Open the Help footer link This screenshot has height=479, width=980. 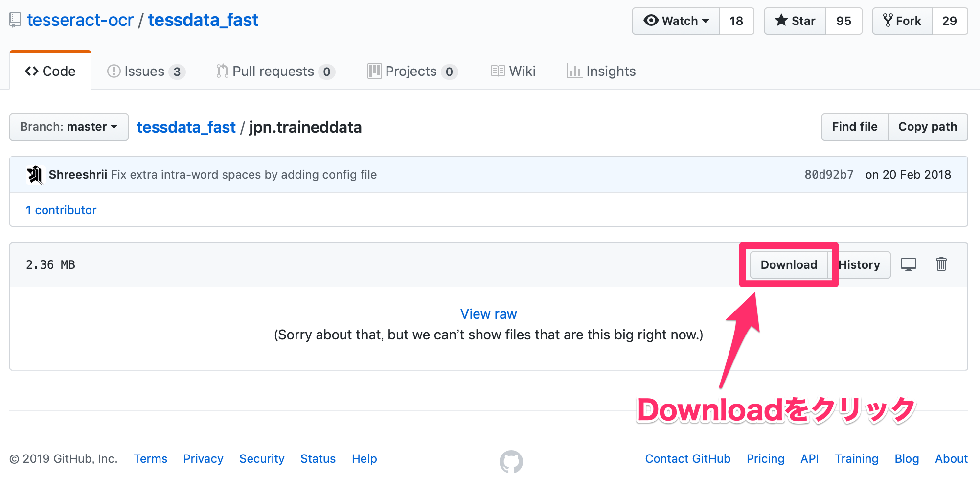coord(365,459)
